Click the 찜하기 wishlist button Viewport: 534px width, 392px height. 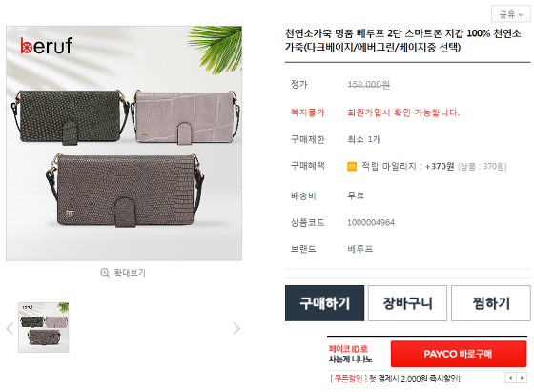tap(491, 303)
